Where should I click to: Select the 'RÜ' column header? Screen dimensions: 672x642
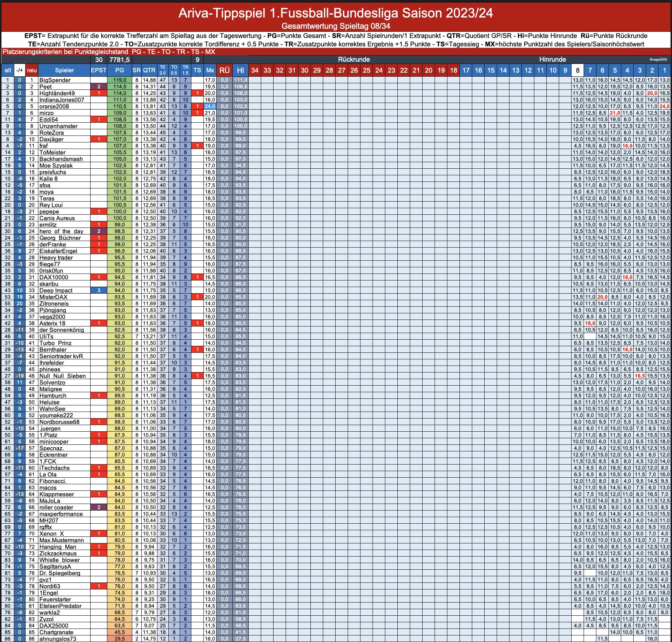(224, 70)
